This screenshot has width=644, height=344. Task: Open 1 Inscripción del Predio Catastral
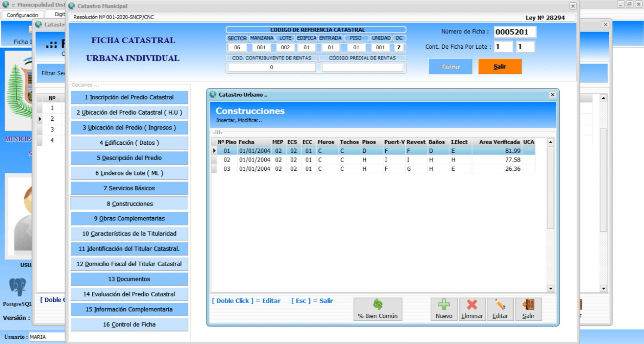[129, 97]
